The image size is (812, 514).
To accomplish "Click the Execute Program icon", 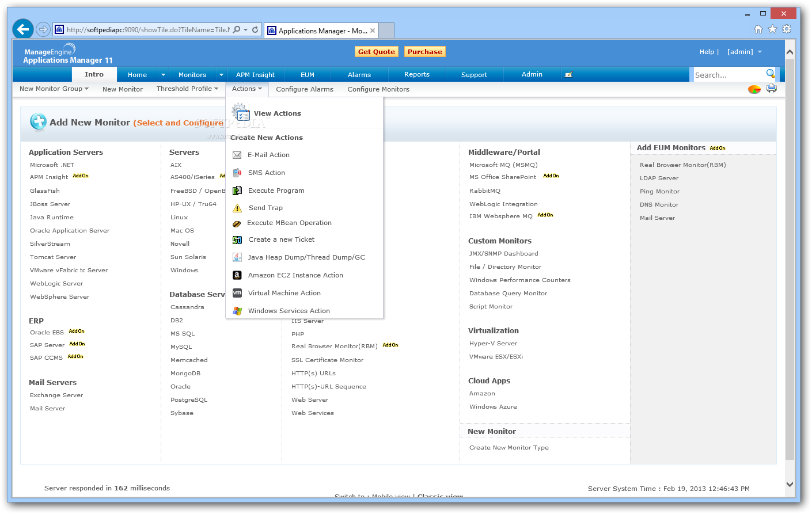I will pyautogui.click(x=237, y=191).
